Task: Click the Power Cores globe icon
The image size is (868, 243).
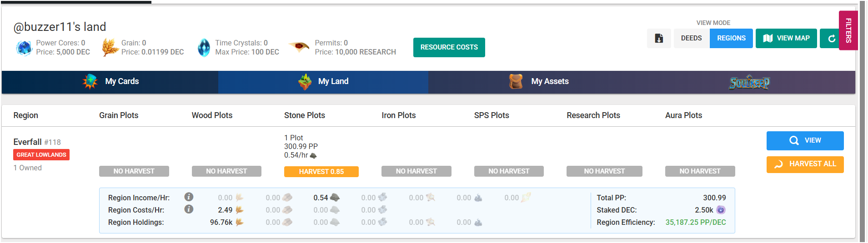Action: click(x=24, y=47)
